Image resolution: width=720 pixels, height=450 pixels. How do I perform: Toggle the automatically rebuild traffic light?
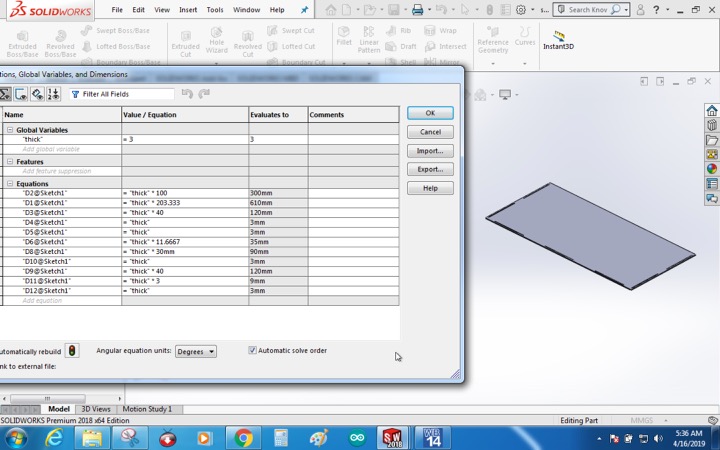(x=72, y=351)
